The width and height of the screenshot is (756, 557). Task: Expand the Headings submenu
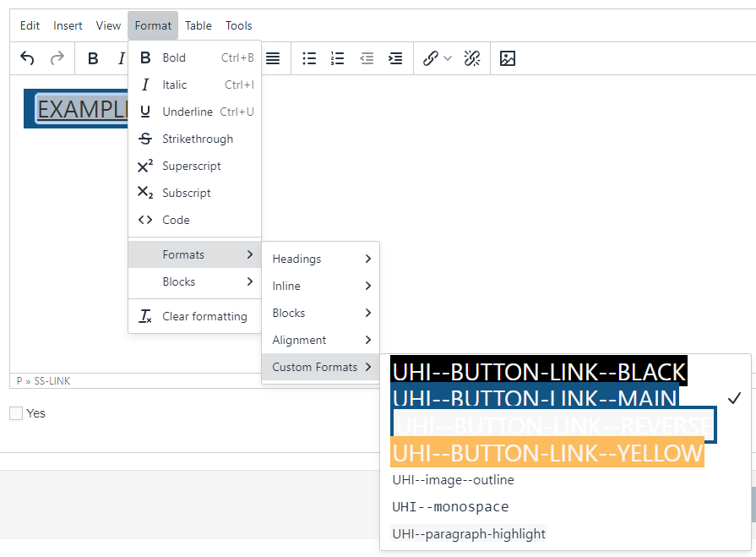tap(321, 259)
